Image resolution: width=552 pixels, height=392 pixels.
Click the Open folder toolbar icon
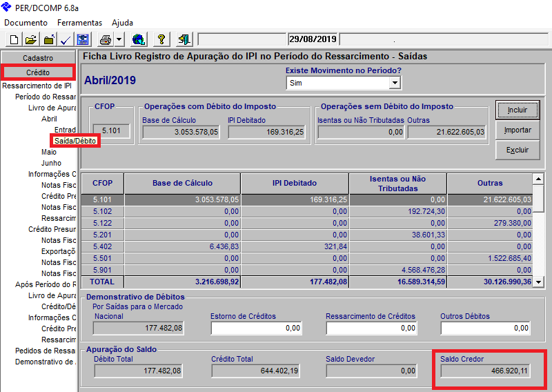coord(31,39)
